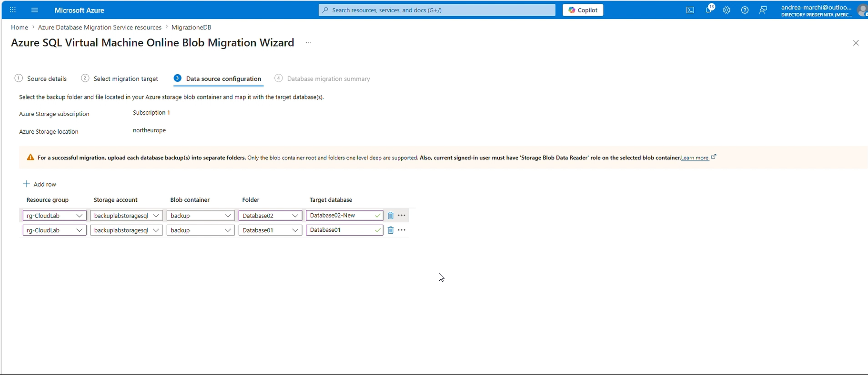
Task: Delete the Database02-New row with trash icon
Action: pos(390,216)
